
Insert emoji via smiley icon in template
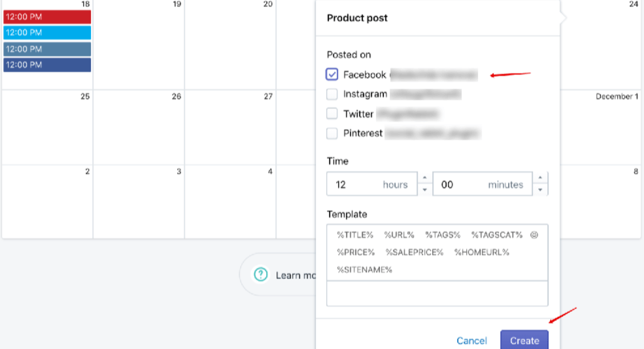534,235
